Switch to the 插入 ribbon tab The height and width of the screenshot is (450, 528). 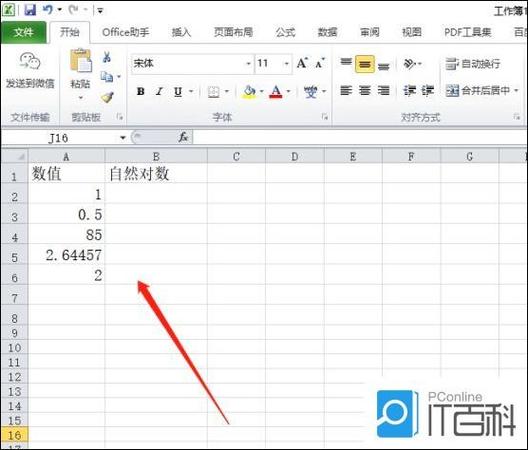pos(181,32)
